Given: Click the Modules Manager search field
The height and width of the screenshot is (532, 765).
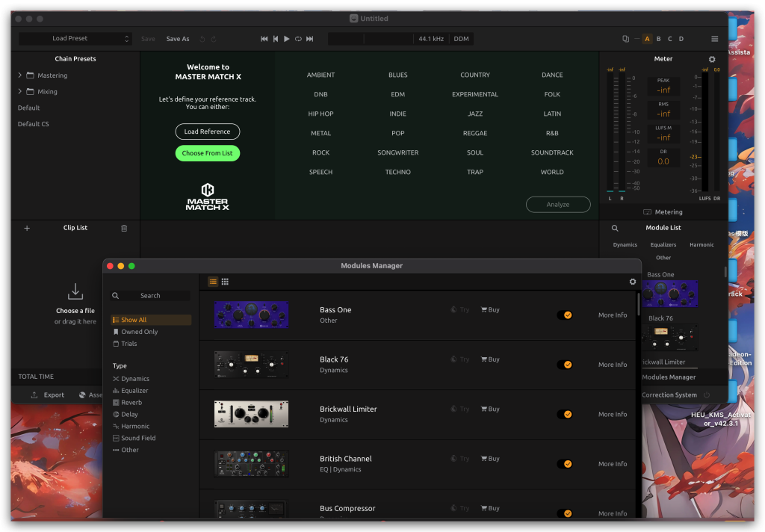Looking at the screenshot, I should 150,296.
